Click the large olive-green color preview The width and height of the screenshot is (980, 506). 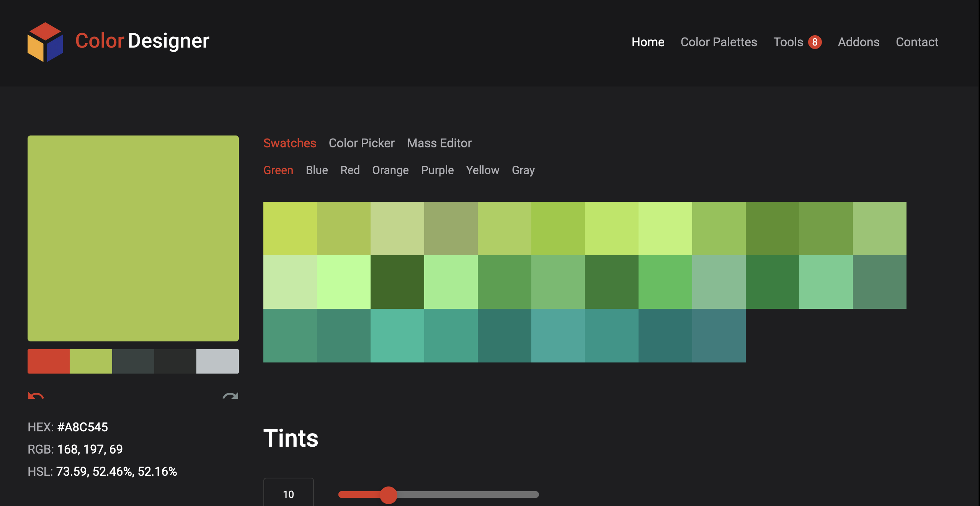pyautogui.click(x=133, y=238)
